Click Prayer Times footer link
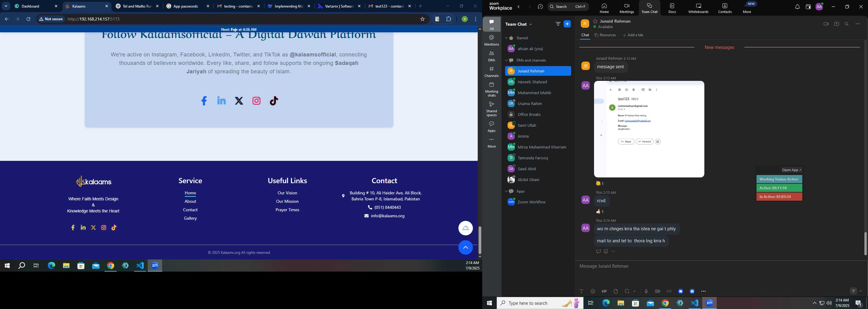The image size is (868, 309). [x=288, y=210]
